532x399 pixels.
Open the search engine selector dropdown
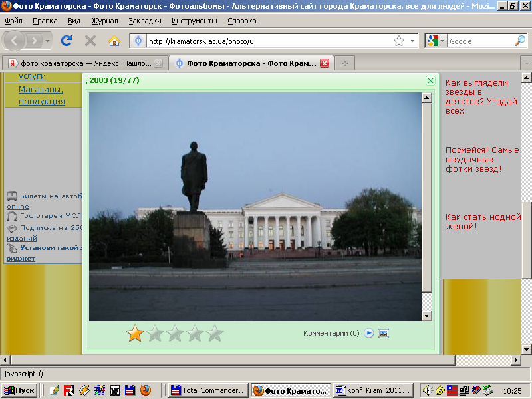tap(442, 41)
